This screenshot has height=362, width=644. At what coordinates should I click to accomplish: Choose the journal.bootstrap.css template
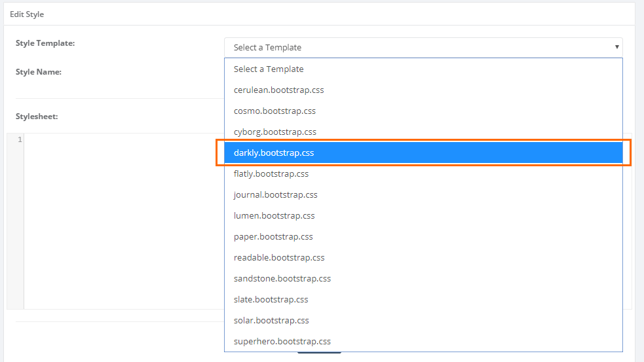click(275, 194)
